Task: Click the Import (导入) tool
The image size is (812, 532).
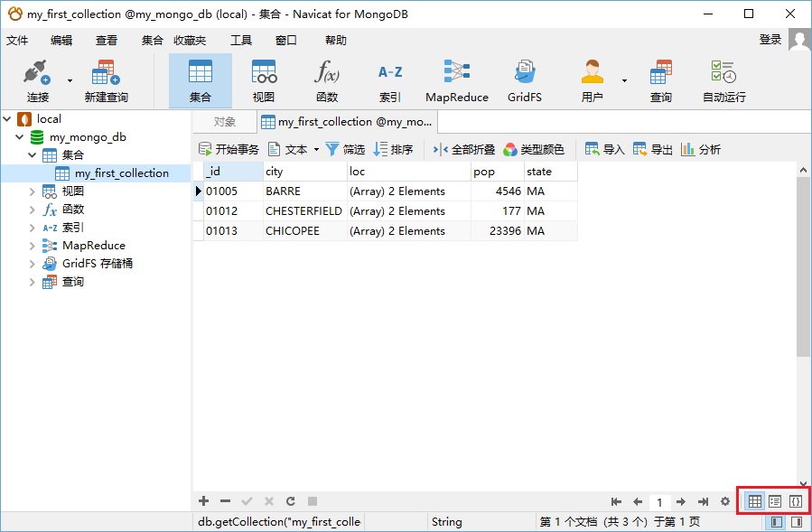Action: 604,150
